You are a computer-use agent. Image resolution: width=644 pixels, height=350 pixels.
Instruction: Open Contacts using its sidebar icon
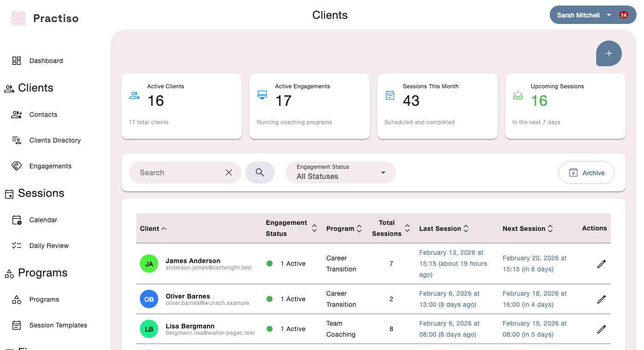[17, 114]
